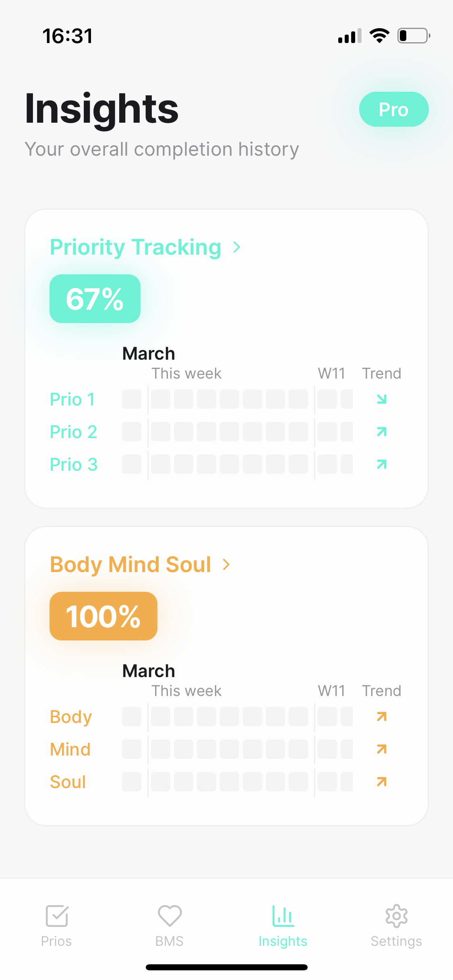Select the Body row trend arrow

tap(381, 716)
